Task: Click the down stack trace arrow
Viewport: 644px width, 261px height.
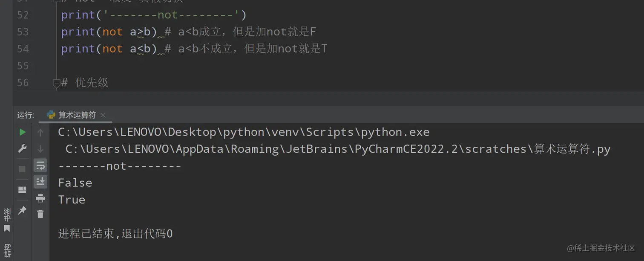Action: (x=40, y=149)
